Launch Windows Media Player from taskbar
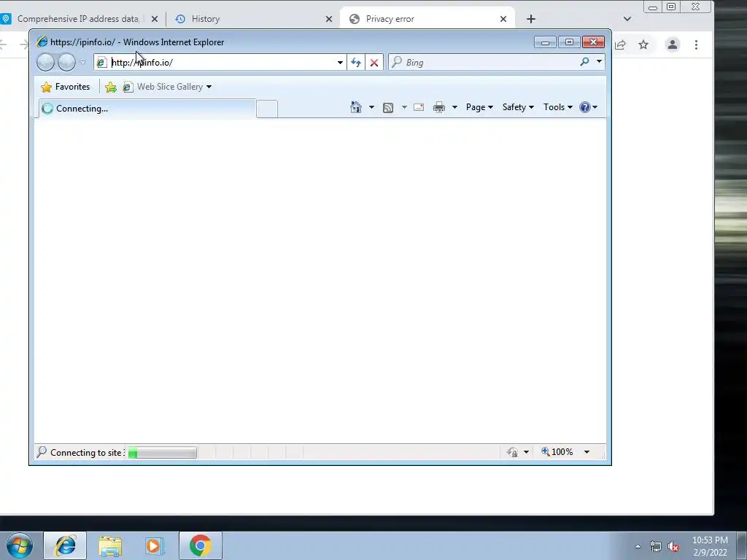This screenshot has height=560, width=747. [154, 545]
